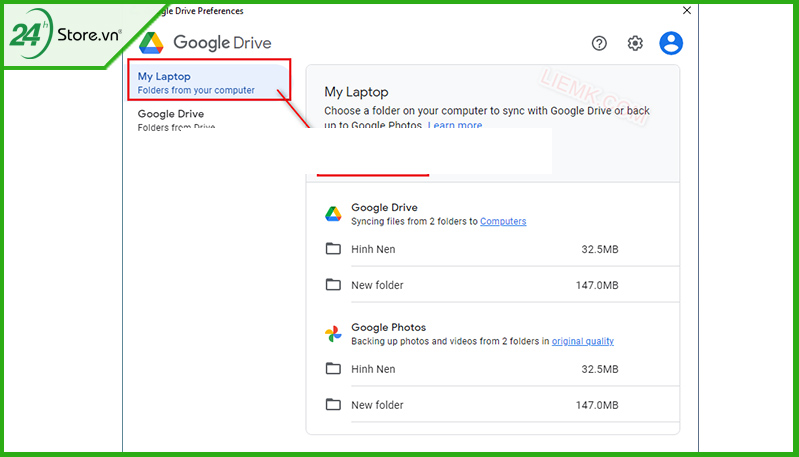Open the original quality link

(x=582, y=341)
